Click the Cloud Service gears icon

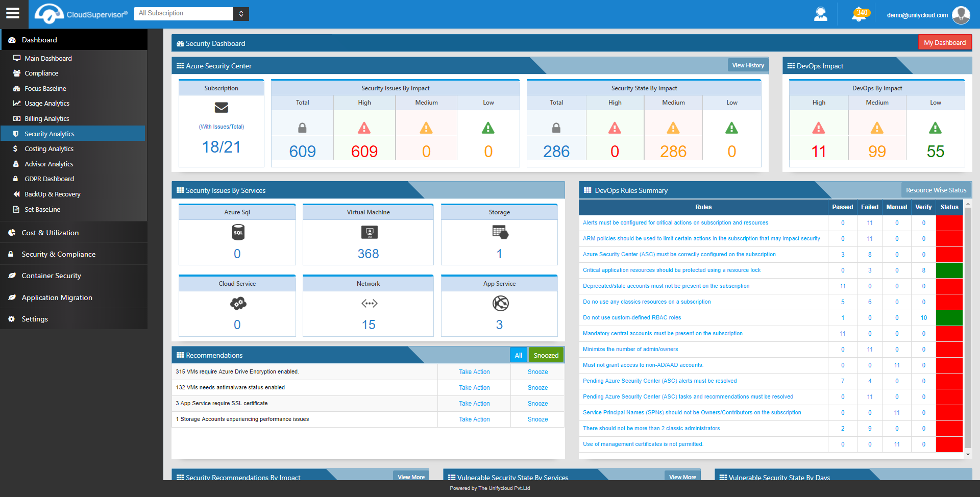[238, 304]
